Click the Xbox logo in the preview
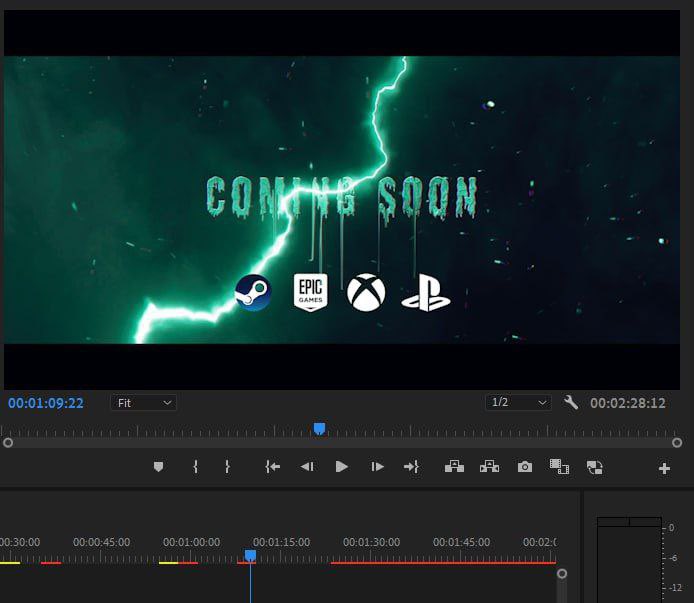Screen dimensions: 694x603 (366, 292)
